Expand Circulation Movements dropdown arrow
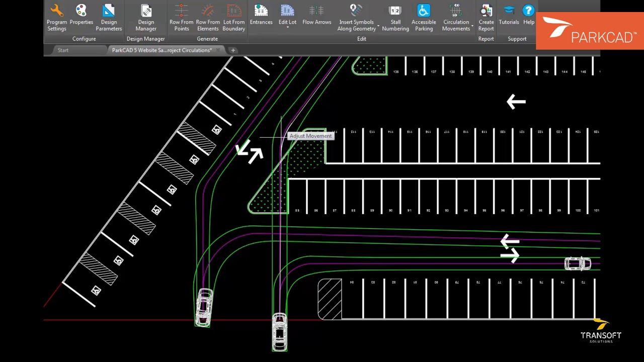The width and height of the screenshot is (644, 362). 472,26
